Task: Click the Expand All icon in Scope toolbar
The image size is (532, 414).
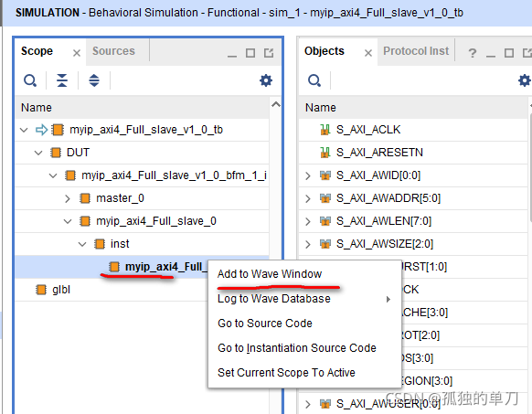Action: [x=94, y=80]
